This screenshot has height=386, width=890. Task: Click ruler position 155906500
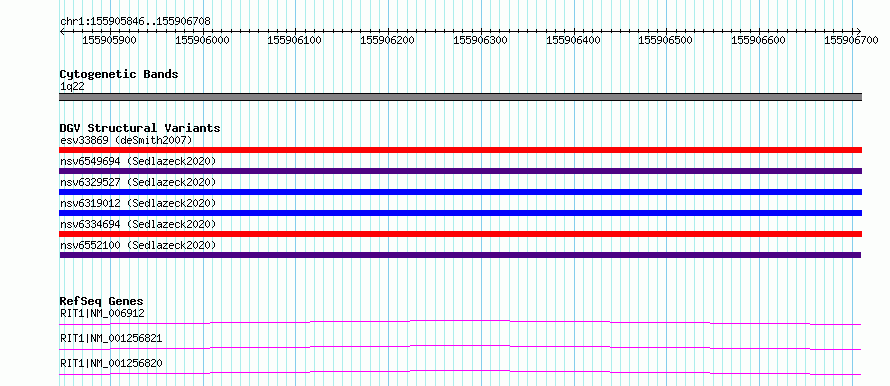point(666,40)
